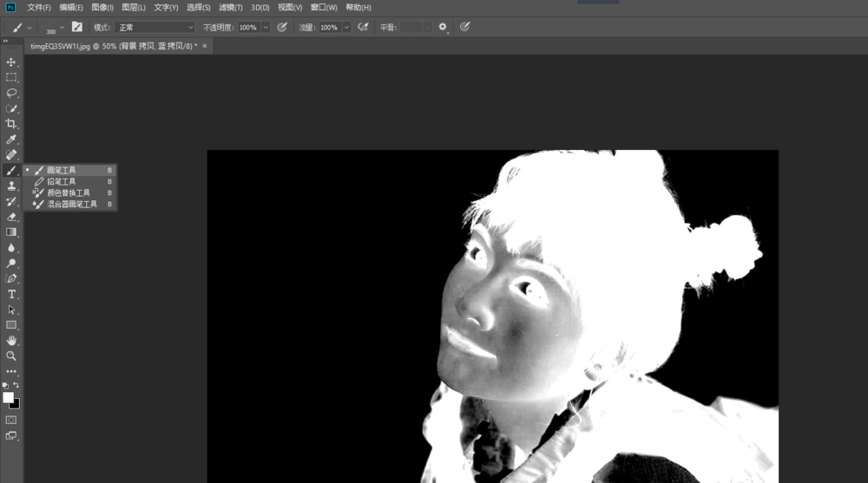Screen dimensions: 868x483
Task: Select the Gradient tool
Action: point(11,232)
